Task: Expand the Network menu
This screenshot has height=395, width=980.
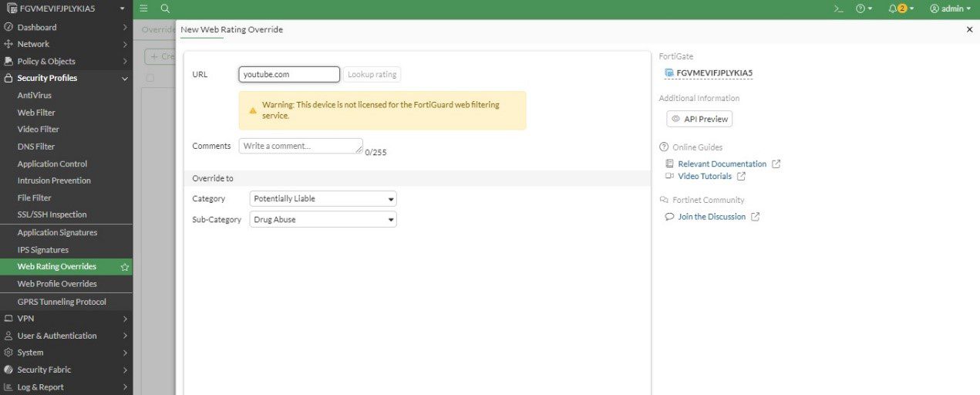Action: click(66, 44)
